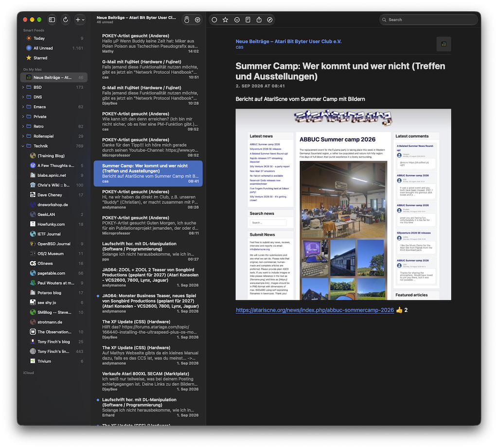498x448 pixels.
Task: Click the Tony Finch's blog feed icon
Action: pos(33,342)
